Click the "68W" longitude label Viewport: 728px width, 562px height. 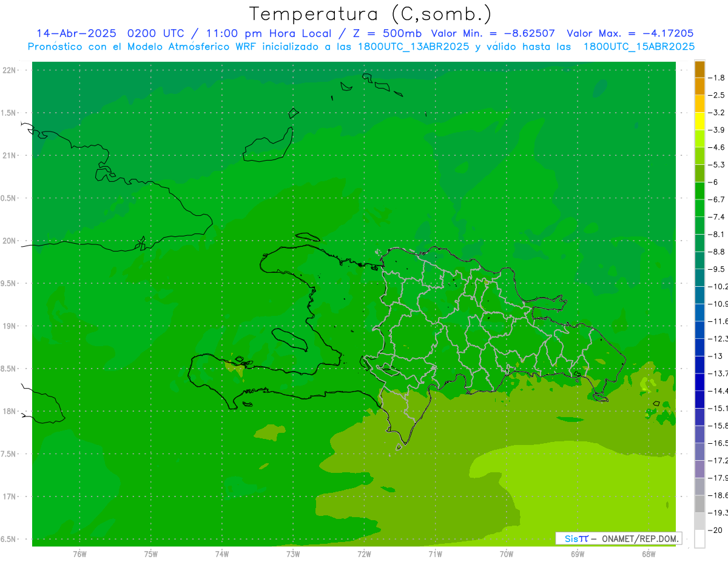[649, 554]
